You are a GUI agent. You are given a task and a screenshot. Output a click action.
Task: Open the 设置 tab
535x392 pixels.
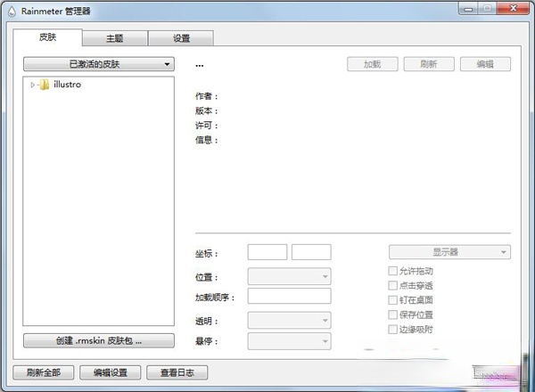181,38
